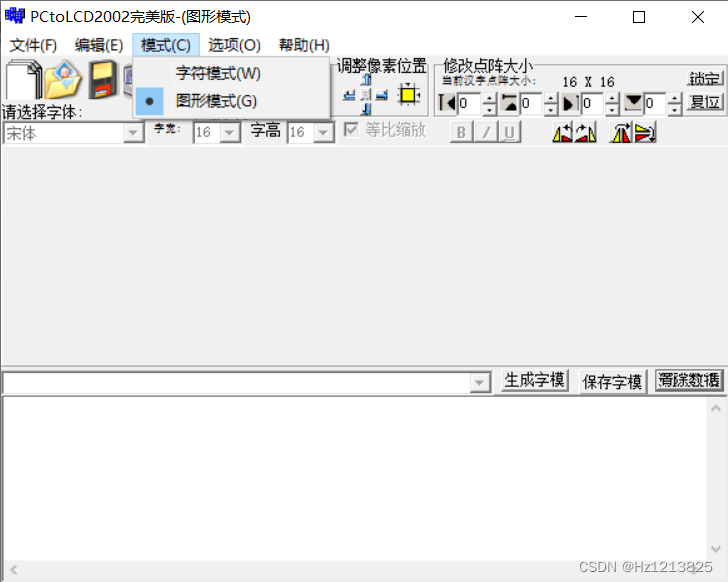Toggle bold B formatting button
The image size is (728, 582).
pyautogui.click(x=462, y=132)
